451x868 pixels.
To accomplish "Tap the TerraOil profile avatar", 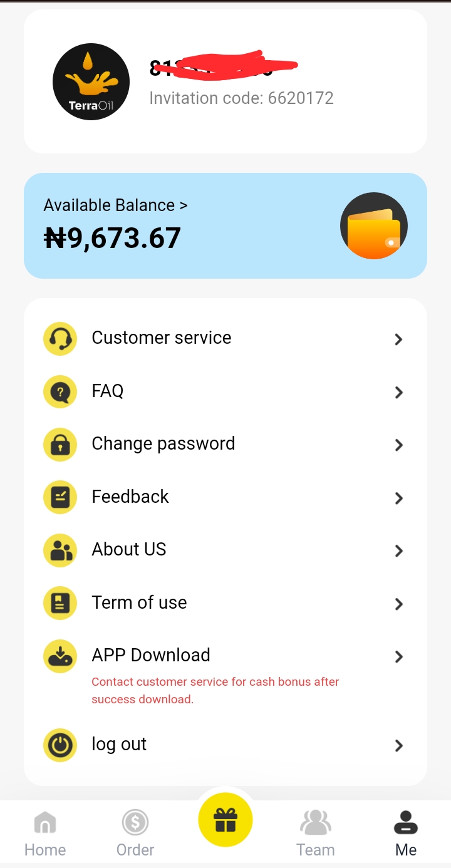I will pyautogui.click(x=91, y=81).
